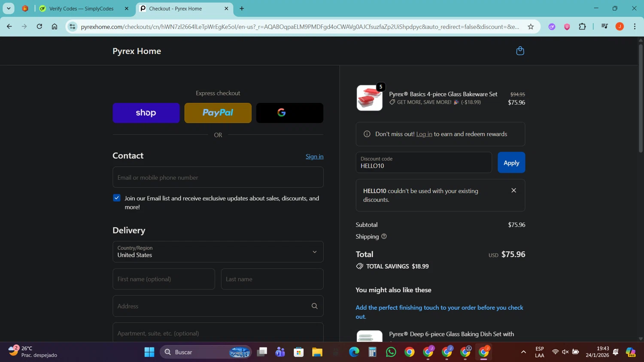Open Calculator from the taskbar
This screenshot has width=644, height=362.
[x=372, y=352]
